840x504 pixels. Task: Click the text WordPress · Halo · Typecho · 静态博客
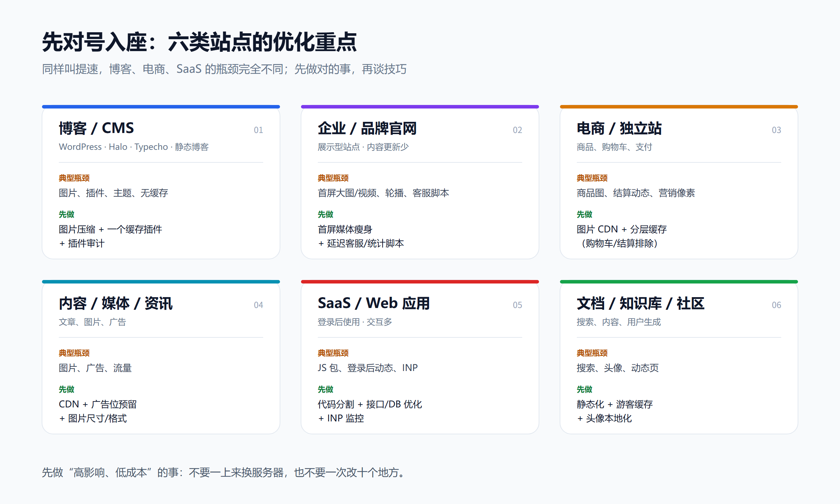tap(134, 147)
